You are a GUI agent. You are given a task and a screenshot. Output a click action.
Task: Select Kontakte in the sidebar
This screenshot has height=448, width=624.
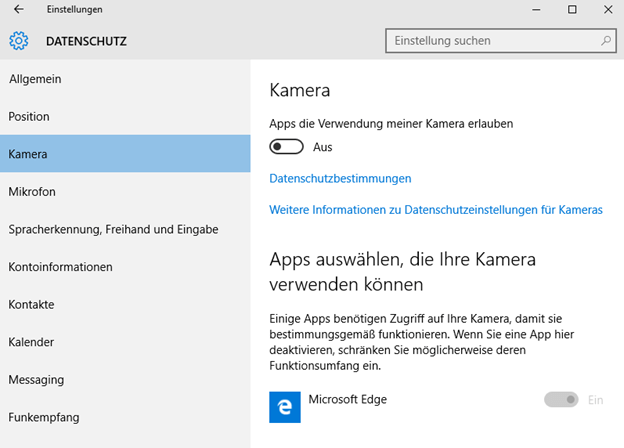tap(125, 304)
